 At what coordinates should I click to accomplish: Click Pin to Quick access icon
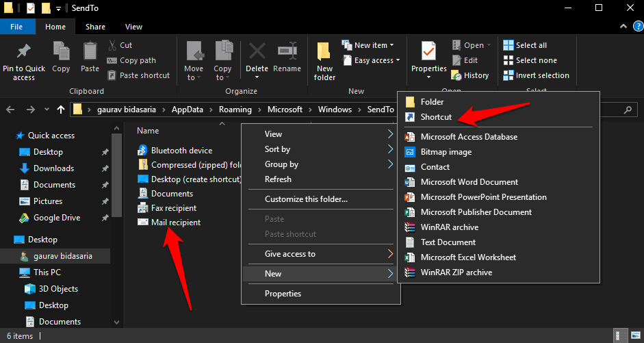tap(23, 51)
